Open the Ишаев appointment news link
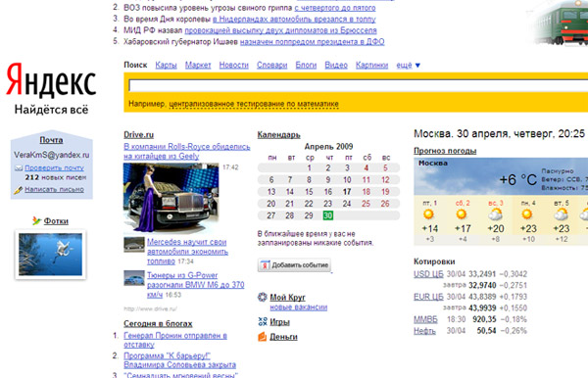This screenshot has width=588, height=378. 312,41
